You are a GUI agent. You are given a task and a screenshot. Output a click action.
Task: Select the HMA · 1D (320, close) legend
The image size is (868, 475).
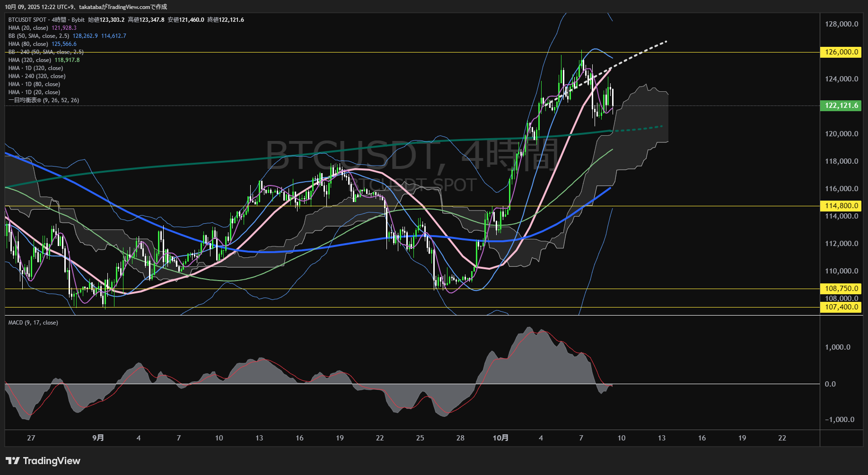pyautogui.click(x=35, y=68)
